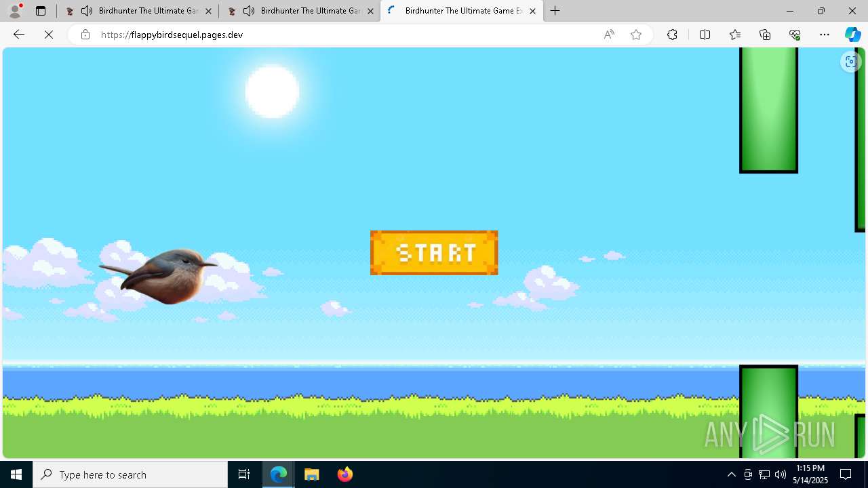Mute audio on the second Birdhunter tab
The image size is (868, 488).
[249, 11]
